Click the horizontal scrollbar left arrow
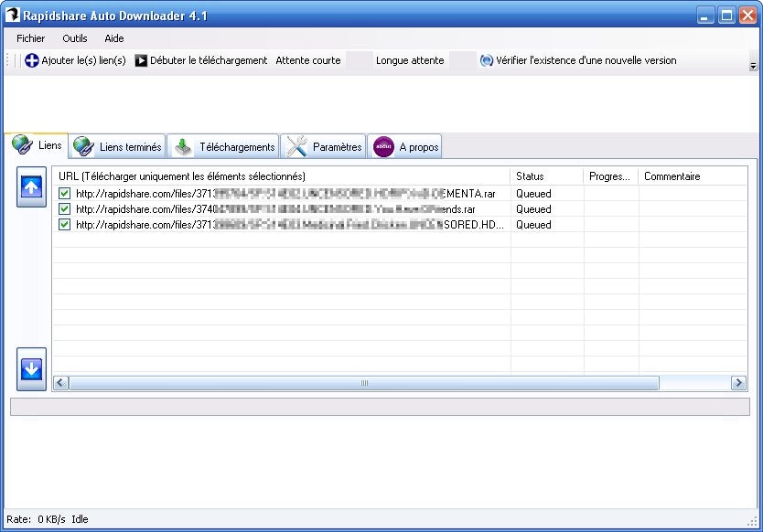 click(60, 383)
